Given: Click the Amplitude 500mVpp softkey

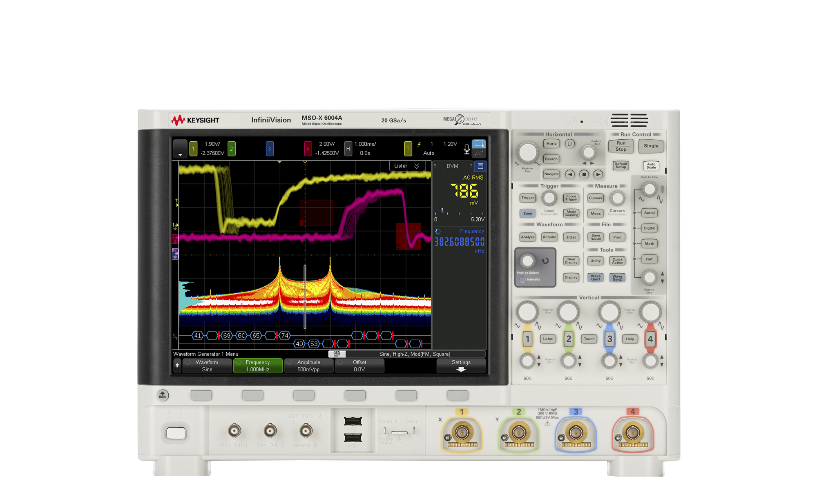Looking at the screenshot, I should pyautogui.click(x=308, y=366).
